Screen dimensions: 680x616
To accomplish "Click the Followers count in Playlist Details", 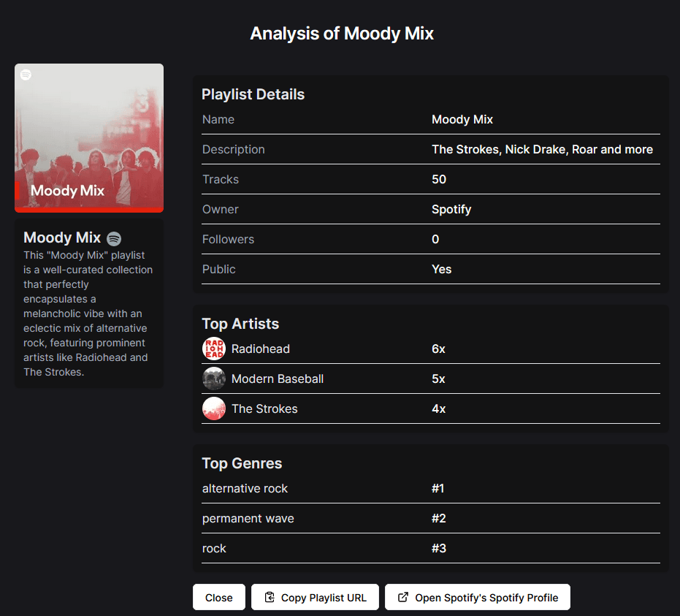I will (x=435, y=239).
